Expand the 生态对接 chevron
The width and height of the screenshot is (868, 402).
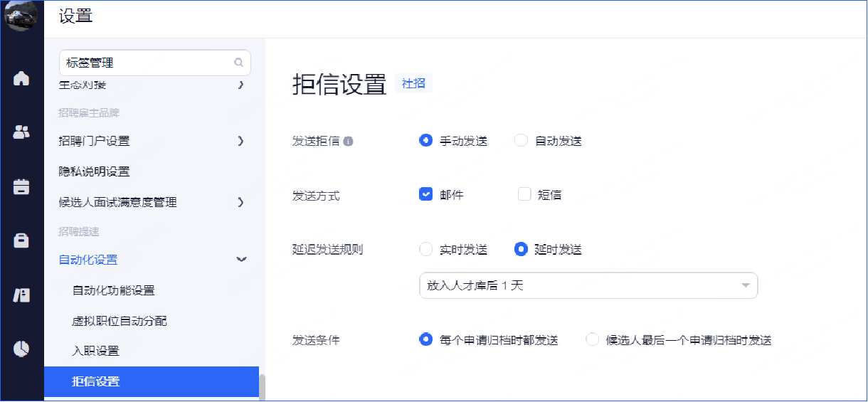pyautogui.click(x=240, y=85)
